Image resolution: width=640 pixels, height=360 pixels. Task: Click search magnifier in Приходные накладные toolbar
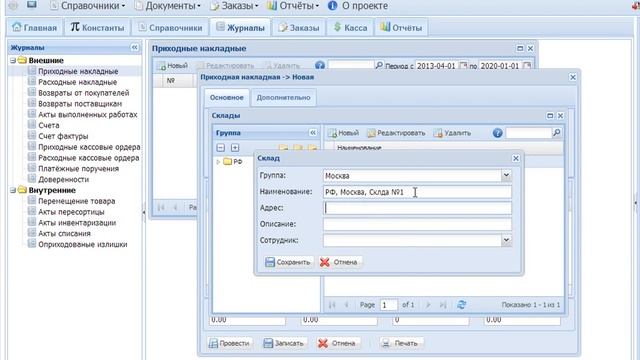pos(379,65)
